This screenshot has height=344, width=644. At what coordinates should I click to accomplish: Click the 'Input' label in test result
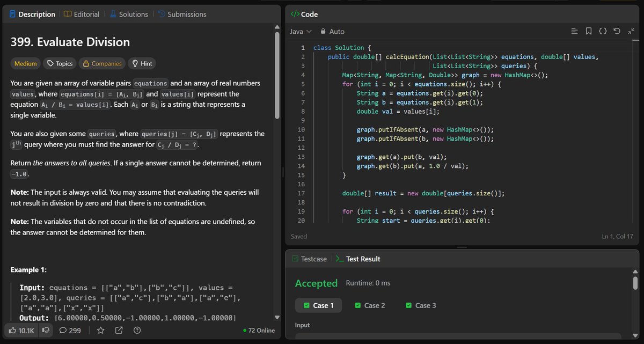[303, 325]
